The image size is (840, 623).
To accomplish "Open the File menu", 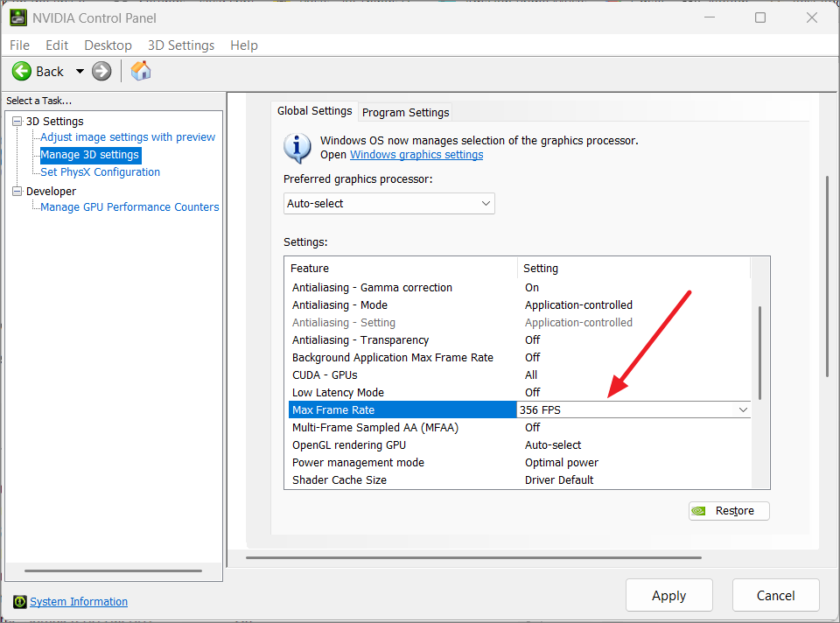I will (20, 45).
